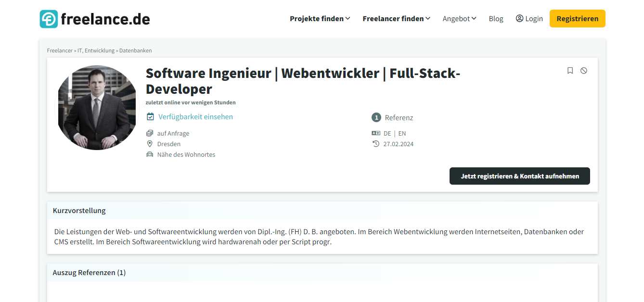Image resolution: width=644 pixels, height=302 pixels.
Task: Click the Kurzvorstellung section header
Action: [x=322, y=211]
